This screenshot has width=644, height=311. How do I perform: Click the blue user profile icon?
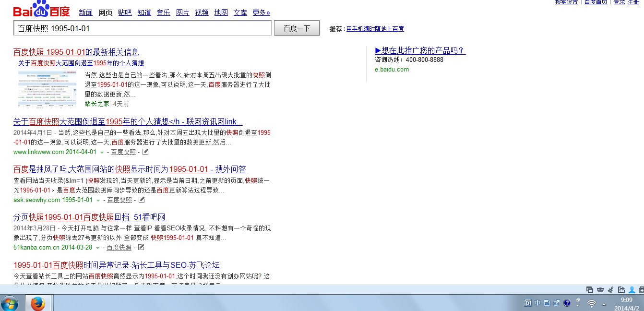tap(632, 289)
